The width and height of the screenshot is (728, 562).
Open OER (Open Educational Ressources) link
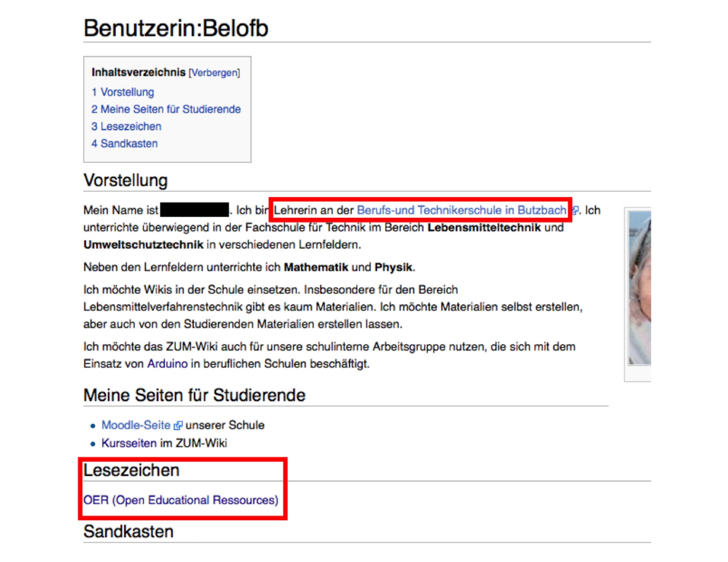pyautogui.click(x=181, y=500)
